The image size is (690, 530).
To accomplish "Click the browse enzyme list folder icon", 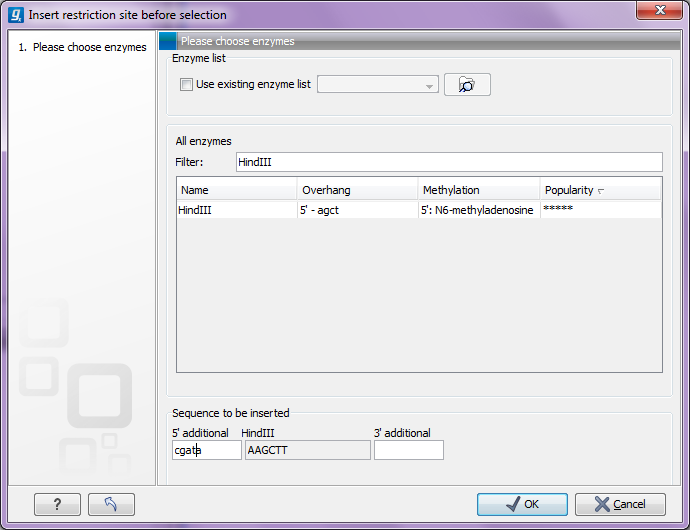I will pos(467,84).
